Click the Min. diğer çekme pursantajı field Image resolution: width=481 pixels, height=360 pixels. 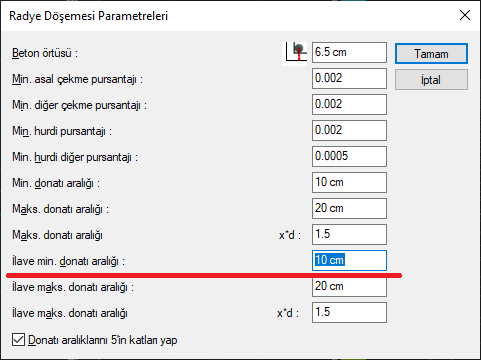[x=349, y=104]
